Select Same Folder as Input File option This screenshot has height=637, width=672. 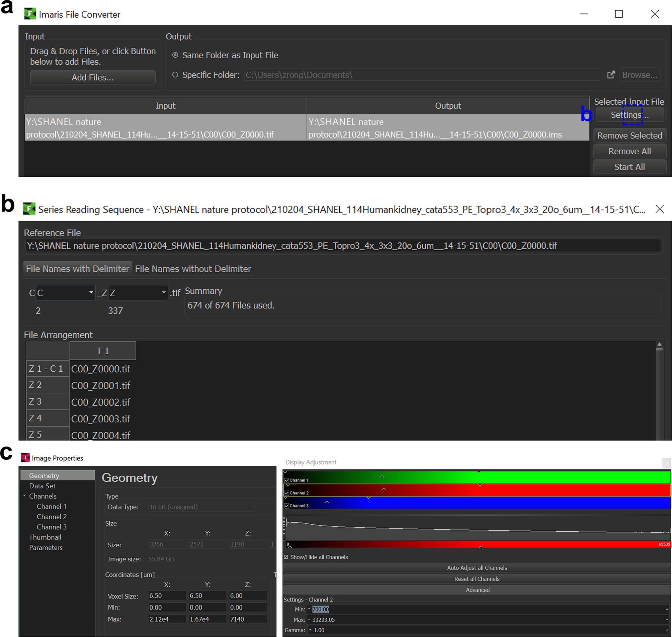175,55
